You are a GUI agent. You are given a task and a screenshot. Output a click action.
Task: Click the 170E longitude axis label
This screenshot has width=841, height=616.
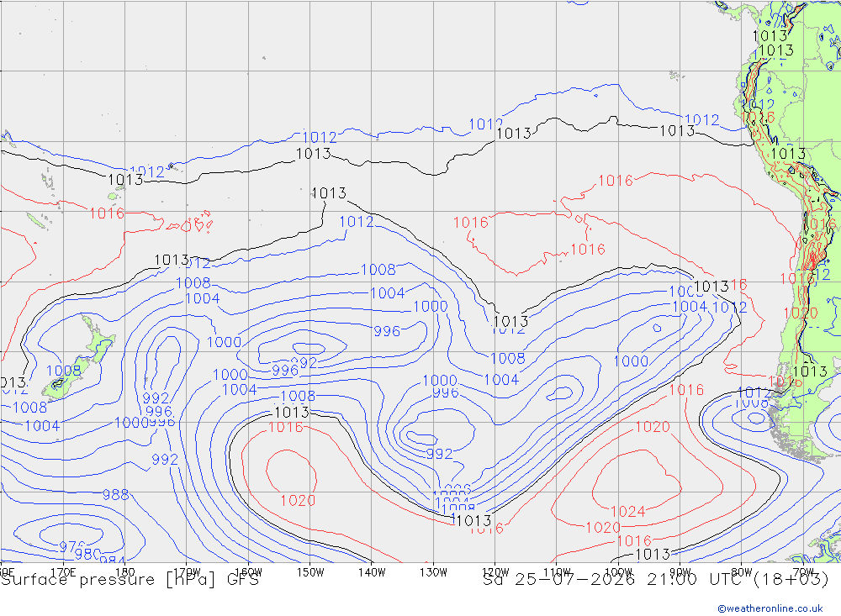63,572
